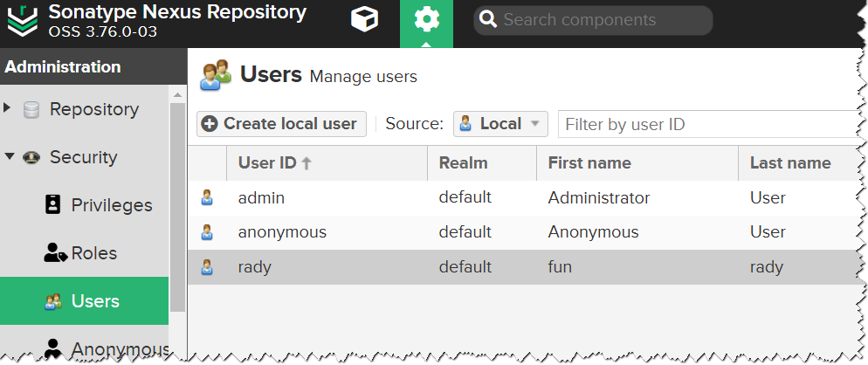The image size is (868, 365).
Task: Click the Users heading people icon
Action: click(x=216, y=75)
